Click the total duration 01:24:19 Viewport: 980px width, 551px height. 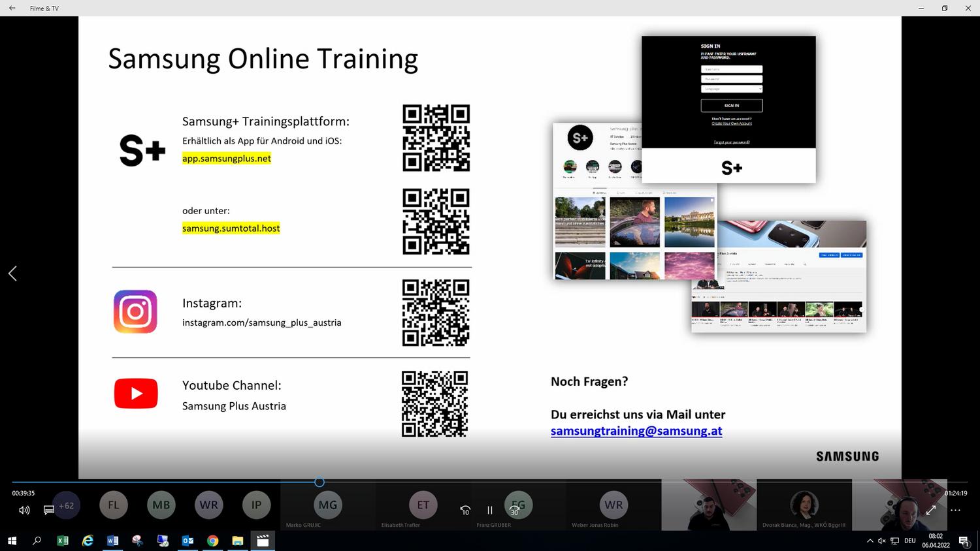pos(955,493)
